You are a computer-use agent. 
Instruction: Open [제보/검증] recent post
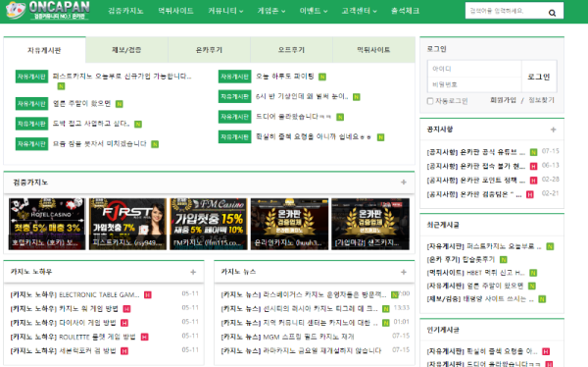[480, 299]
